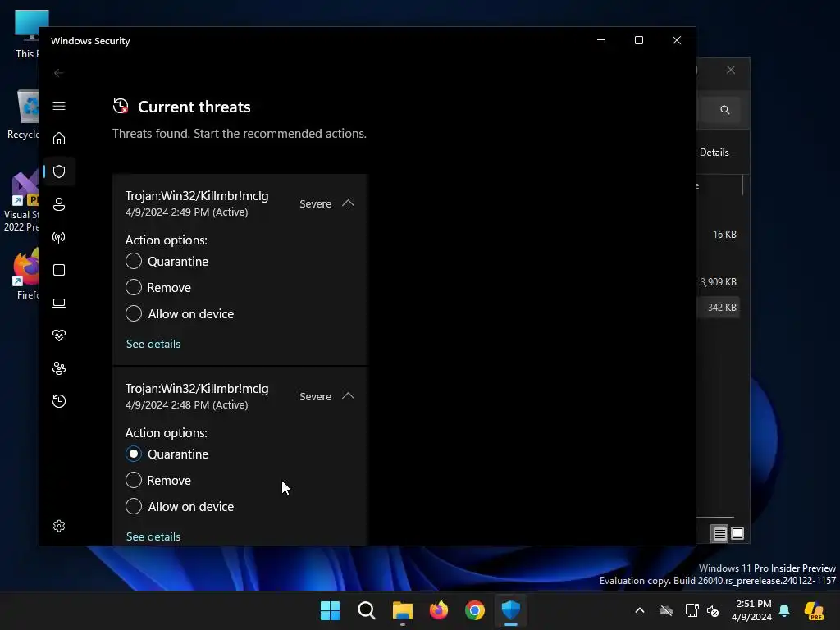Select the 16 KB file row in Explorer
Viewport: 840px width, 630px height.
(x=719, y=235)
